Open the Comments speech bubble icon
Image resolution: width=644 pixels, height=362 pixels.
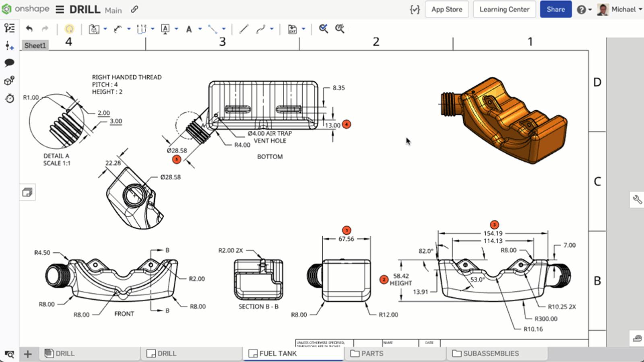click(9, 63)
